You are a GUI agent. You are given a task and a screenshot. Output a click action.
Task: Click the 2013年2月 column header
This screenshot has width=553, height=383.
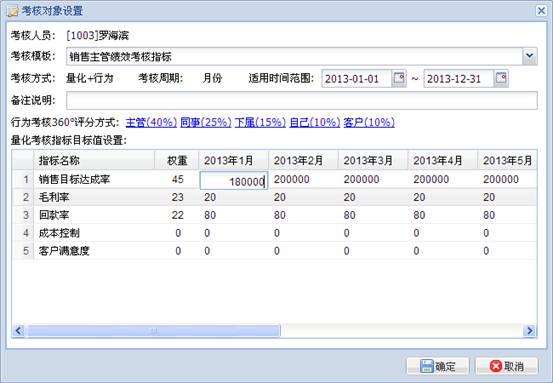click(303, 160)
